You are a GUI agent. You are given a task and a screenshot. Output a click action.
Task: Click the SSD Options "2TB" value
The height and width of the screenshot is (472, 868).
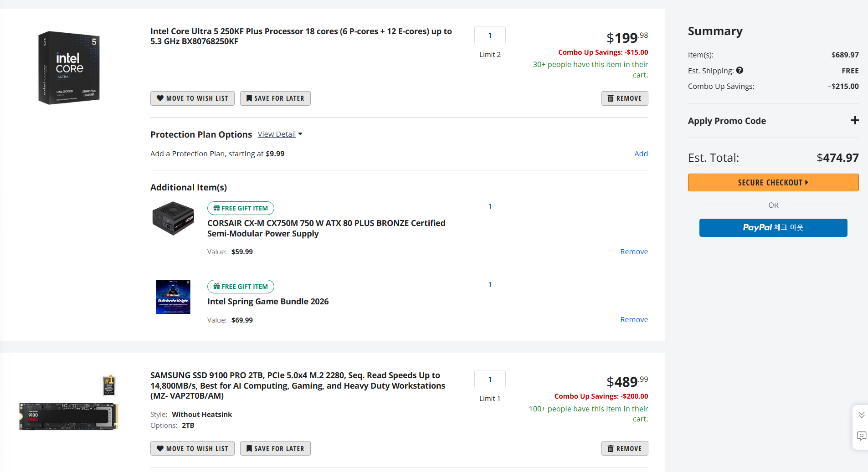[188, 425]
